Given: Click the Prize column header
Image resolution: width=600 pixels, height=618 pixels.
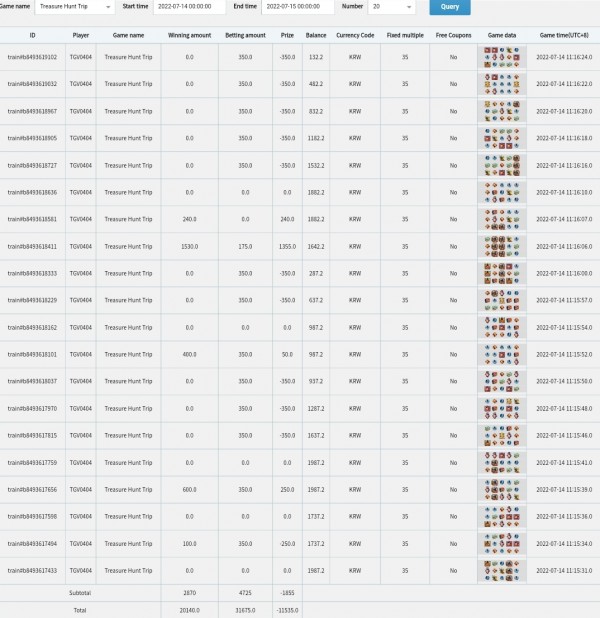Looking at the screenshot, I should (287, 35).
